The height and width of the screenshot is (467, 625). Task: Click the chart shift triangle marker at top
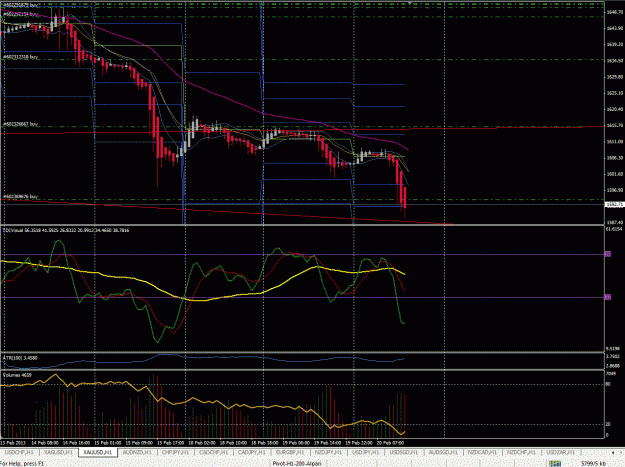(410, 3)
